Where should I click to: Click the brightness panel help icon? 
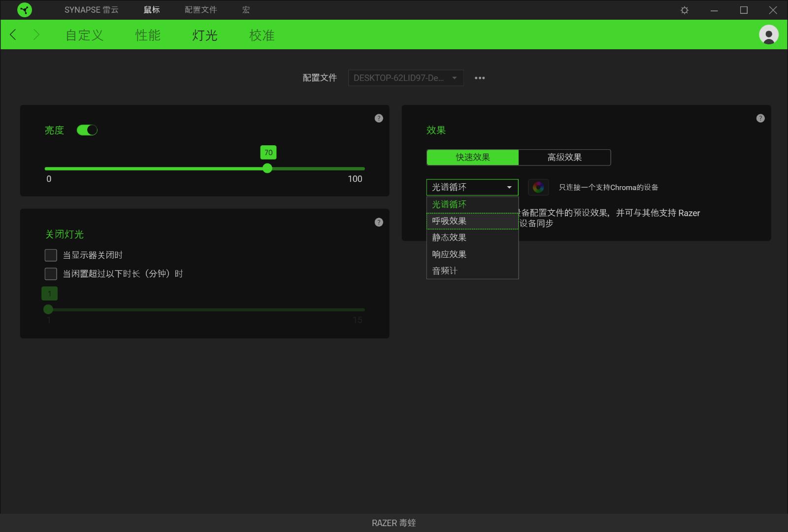(x=379, y=118)
